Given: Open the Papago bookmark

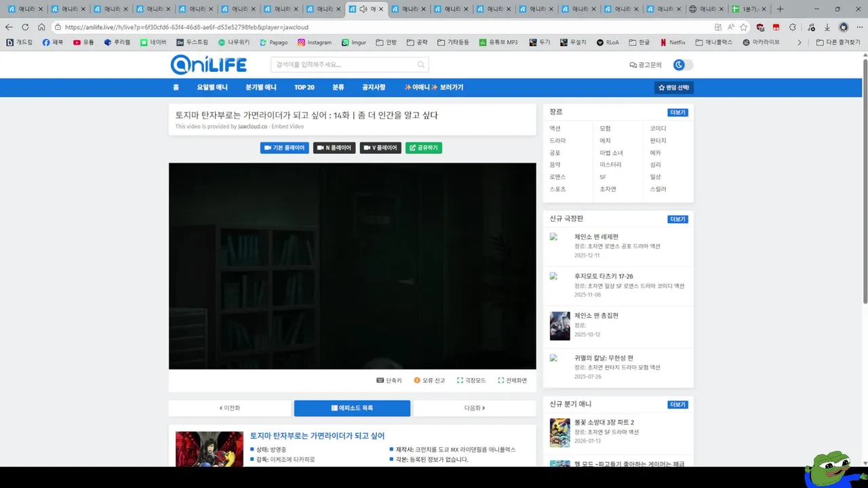Looking at the screenshot, I should pyautogui.click(x=274, y=42).
